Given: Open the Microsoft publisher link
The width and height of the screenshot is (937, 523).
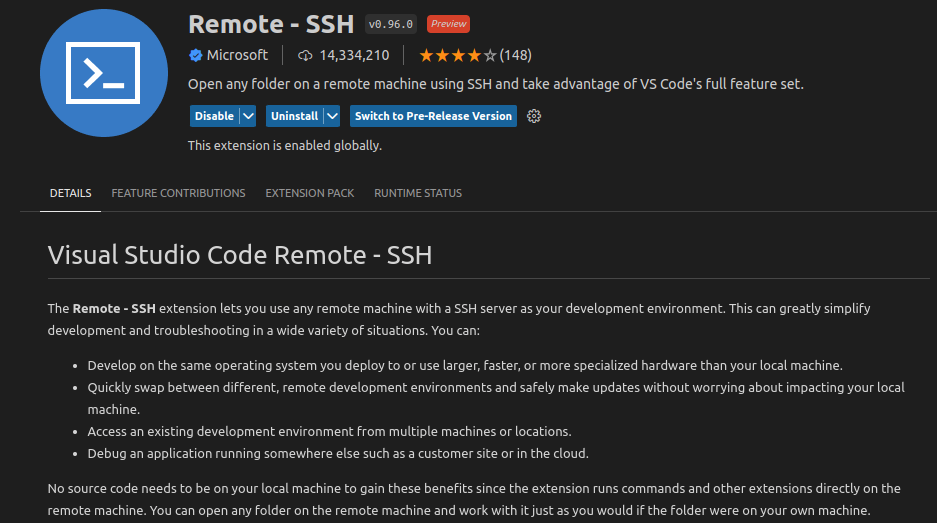Looking at the screenshot, I should (237, 55).
